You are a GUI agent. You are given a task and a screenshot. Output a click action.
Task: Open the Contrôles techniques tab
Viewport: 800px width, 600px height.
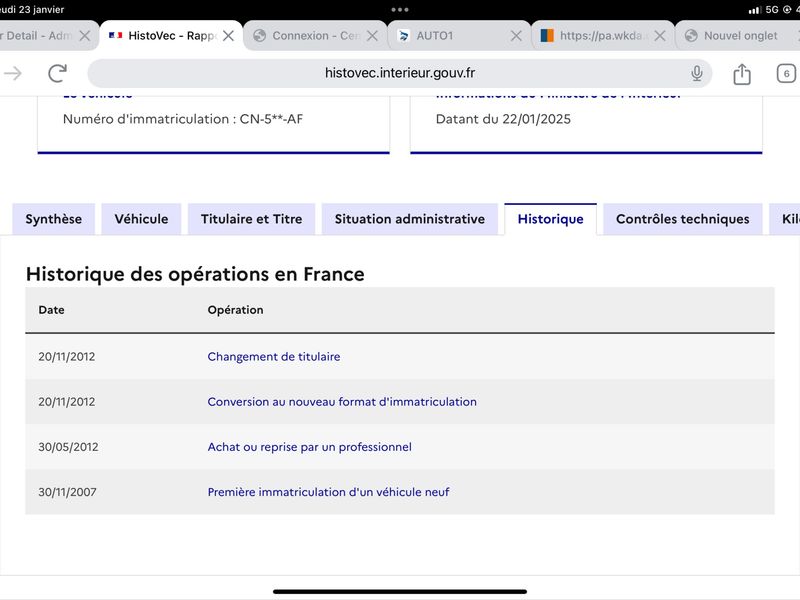(683, 219)
